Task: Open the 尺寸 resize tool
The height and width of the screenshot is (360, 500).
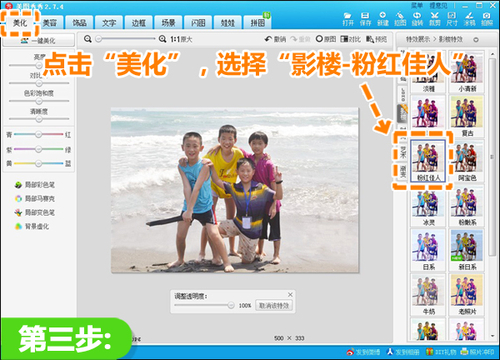Action: (452, 19)
